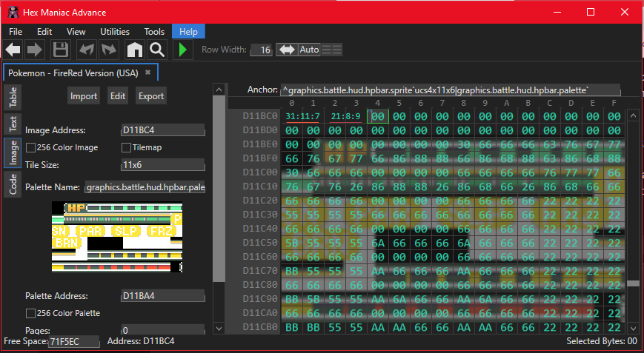Click the back navigation arrow

coord(13,50)
